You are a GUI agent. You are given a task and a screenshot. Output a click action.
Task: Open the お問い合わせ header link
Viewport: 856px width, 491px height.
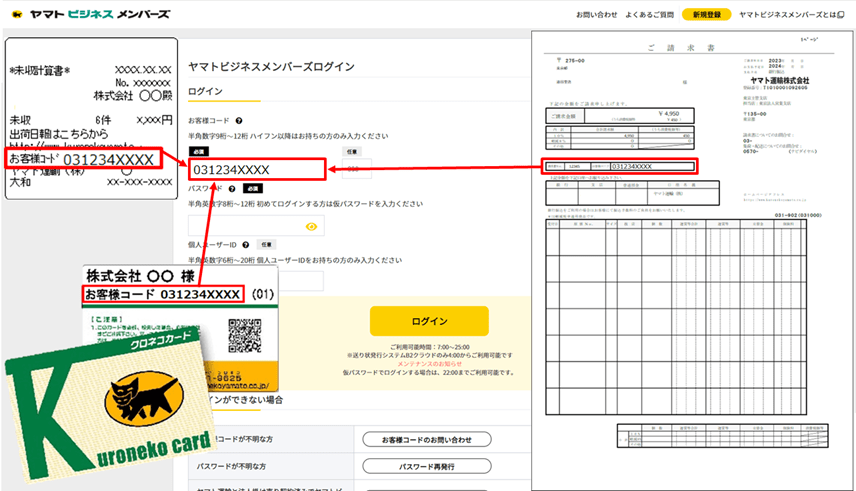pos(597,15)
